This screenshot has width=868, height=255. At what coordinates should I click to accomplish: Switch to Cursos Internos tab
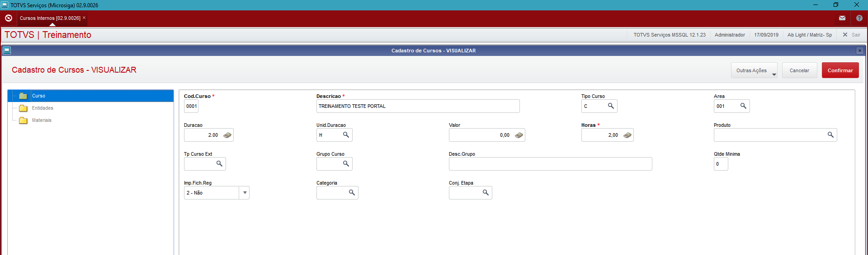pyautogui.click(x=50, y=18)
